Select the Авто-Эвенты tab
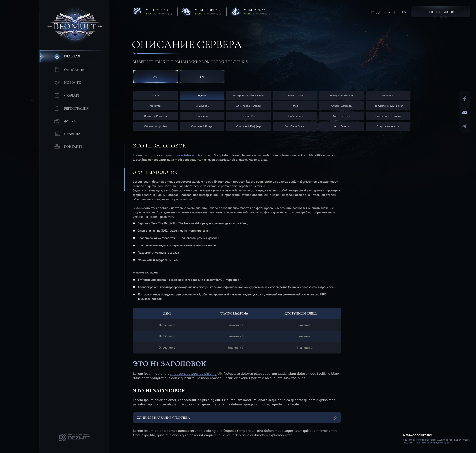 tap(341, 126)
